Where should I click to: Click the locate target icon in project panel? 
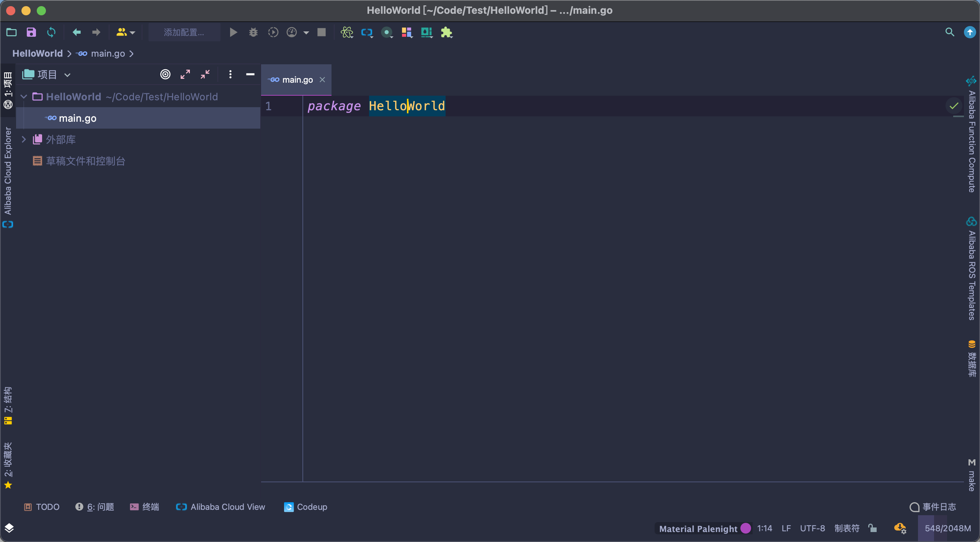click(x=165, y=74)
